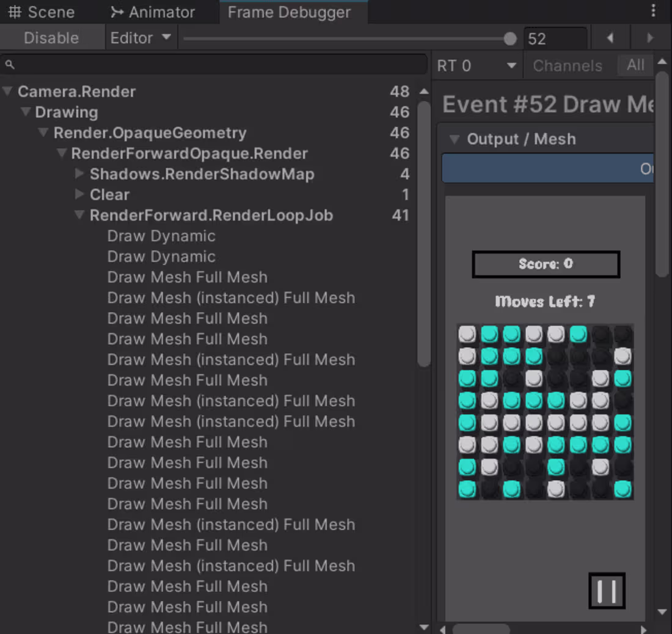672x634 pixels.
Task: Enable the All channels view
Action: (x=635, y=65)
